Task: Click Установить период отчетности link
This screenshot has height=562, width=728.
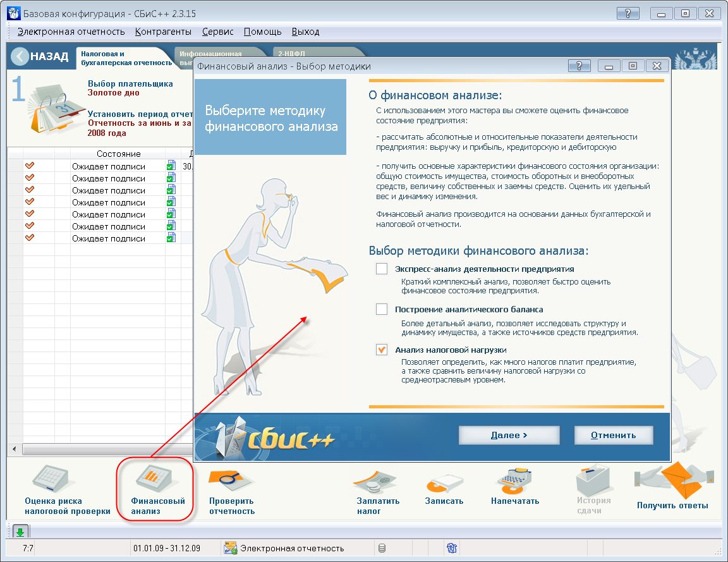Action: point(140,114)
